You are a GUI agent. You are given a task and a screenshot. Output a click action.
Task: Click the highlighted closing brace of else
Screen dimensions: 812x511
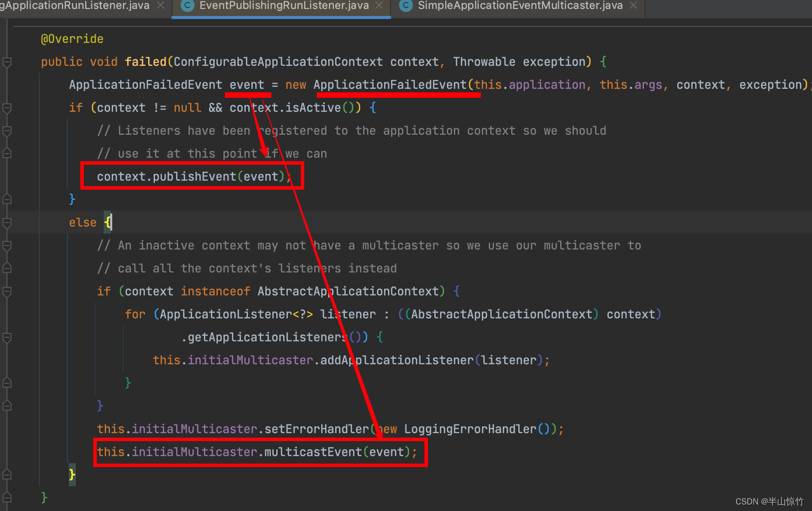72,475
